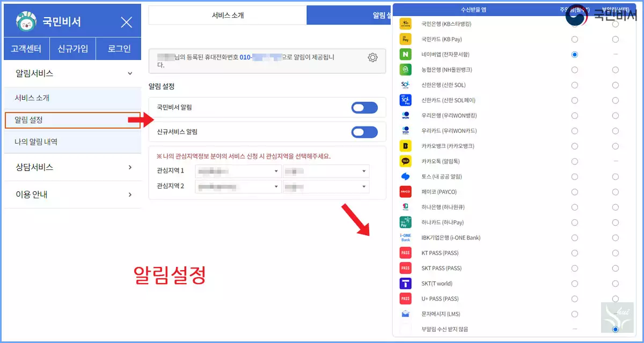Disable the 신규서비스 알림 toggle
The width and height of the screenshot is (644, 343).
click(364, 132)
